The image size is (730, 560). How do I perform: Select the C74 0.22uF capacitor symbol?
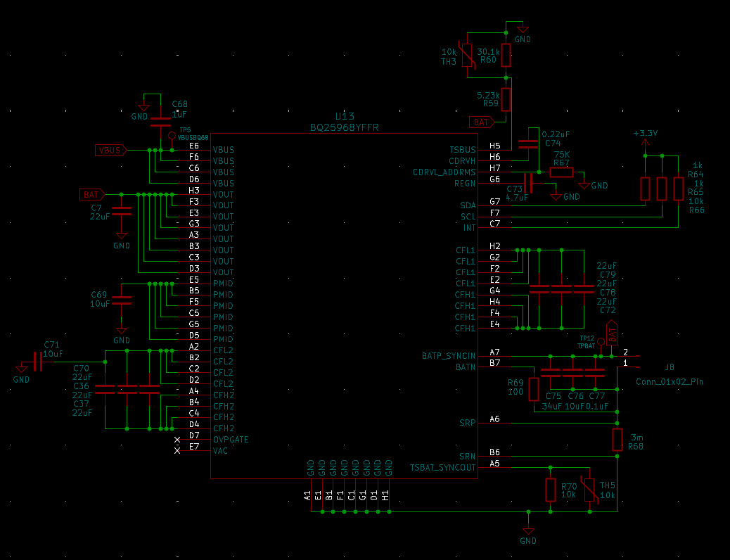click(x=528, y=144)
